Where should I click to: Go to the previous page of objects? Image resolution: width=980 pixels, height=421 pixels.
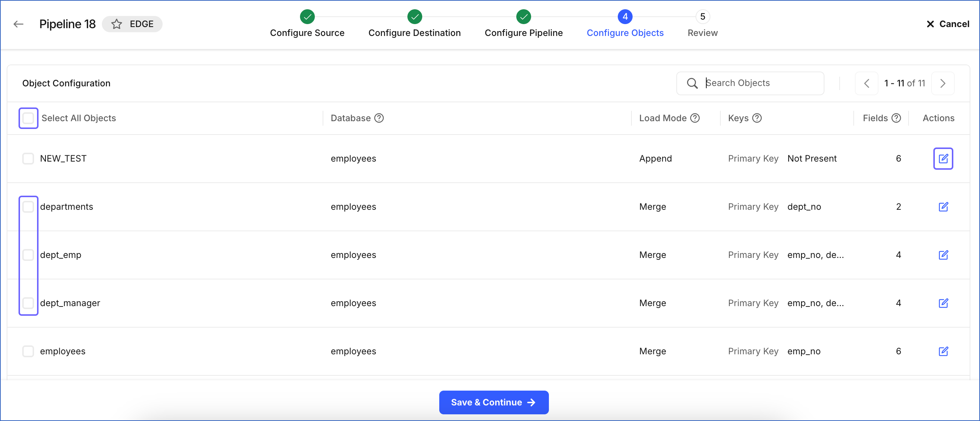867,83
